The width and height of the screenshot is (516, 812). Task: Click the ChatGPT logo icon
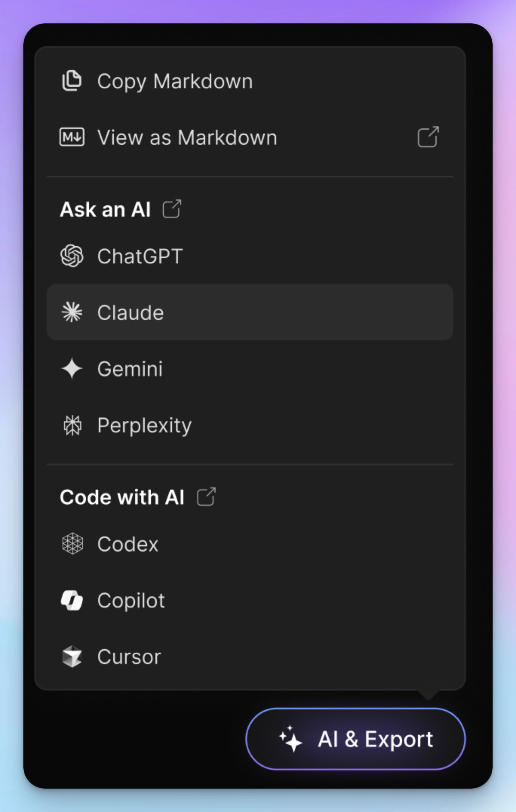click(72, 256)
